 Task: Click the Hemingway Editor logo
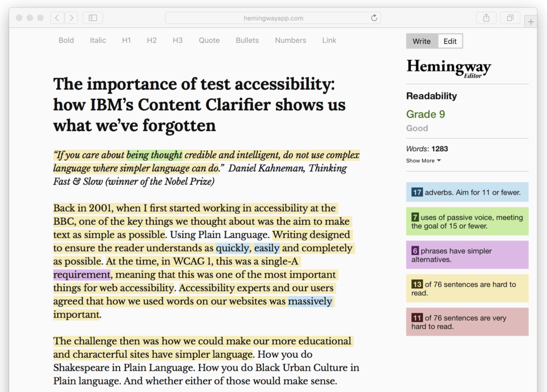449,68
